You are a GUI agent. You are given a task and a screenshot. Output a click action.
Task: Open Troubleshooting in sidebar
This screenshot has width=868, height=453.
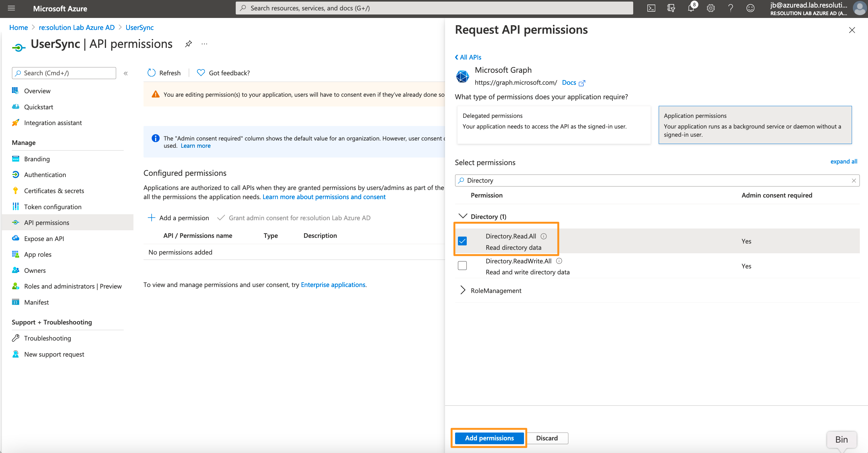tap(48, 338)
